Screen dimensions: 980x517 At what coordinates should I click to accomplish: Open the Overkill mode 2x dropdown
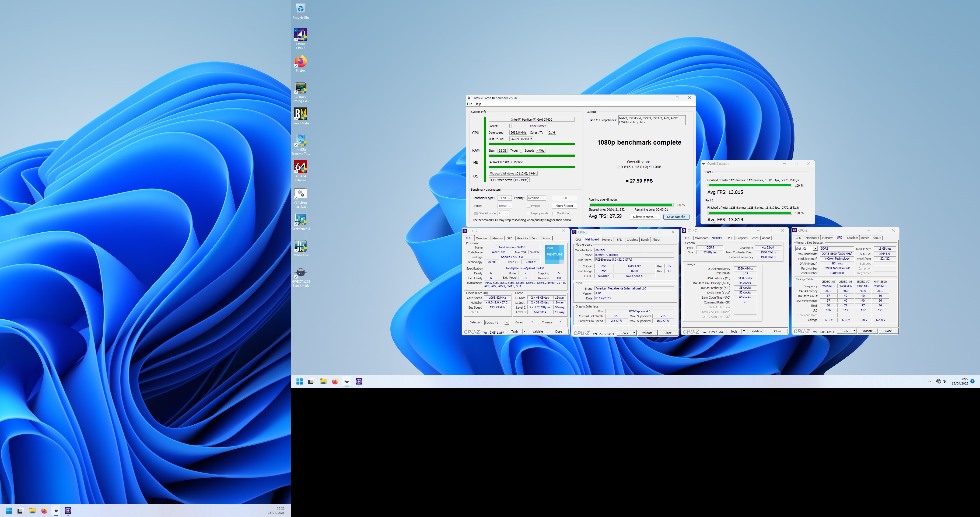click(x=503, y=214)
